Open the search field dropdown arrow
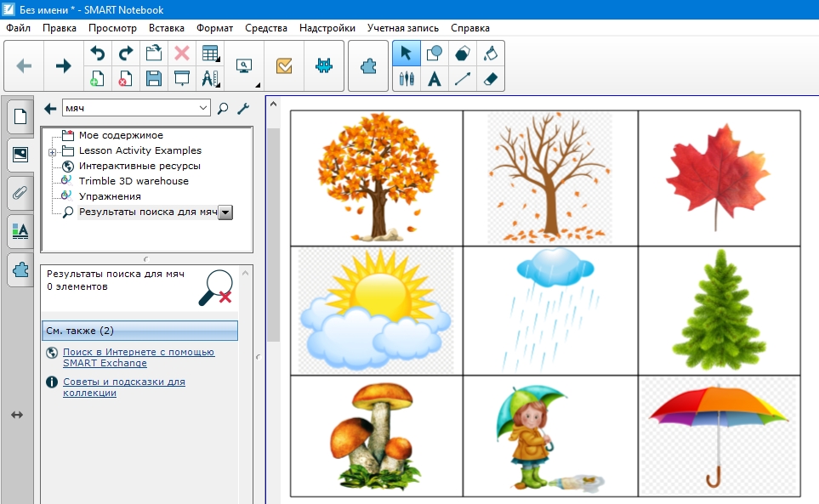 tap(202, 108)
